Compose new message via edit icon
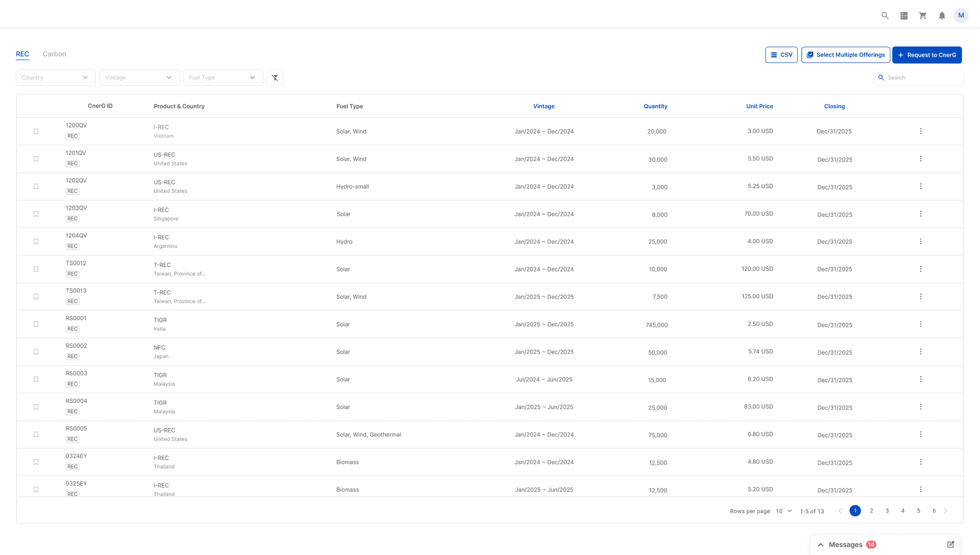The height and width of the screenshot is (555, 980). tap(950, 544)
